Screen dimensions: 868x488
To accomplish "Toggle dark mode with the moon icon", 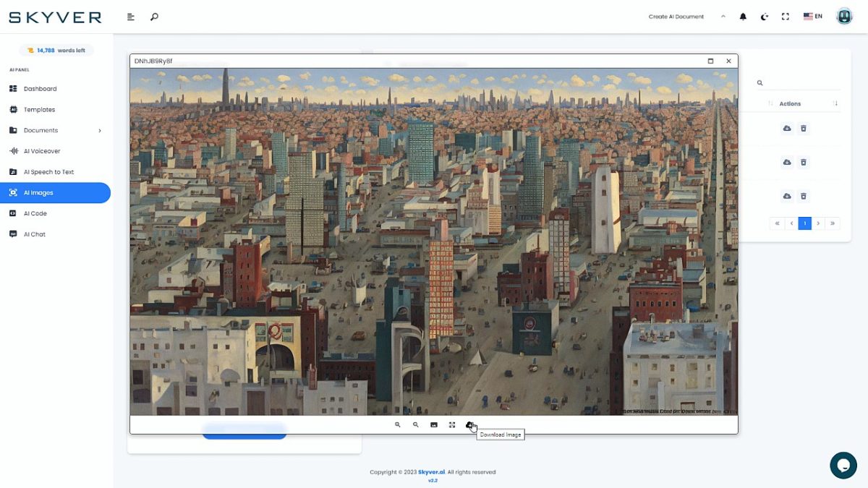I will pos(764,17).
